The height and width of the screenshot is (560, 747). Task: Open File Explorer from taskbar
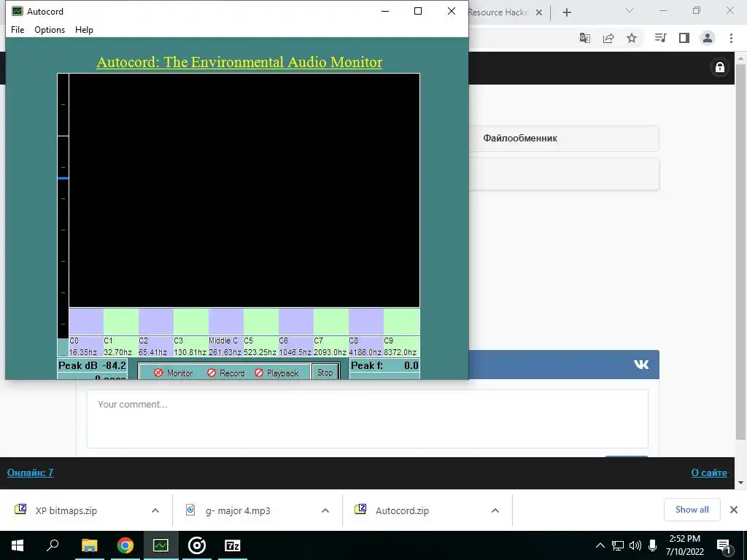[x=89, y=545]
